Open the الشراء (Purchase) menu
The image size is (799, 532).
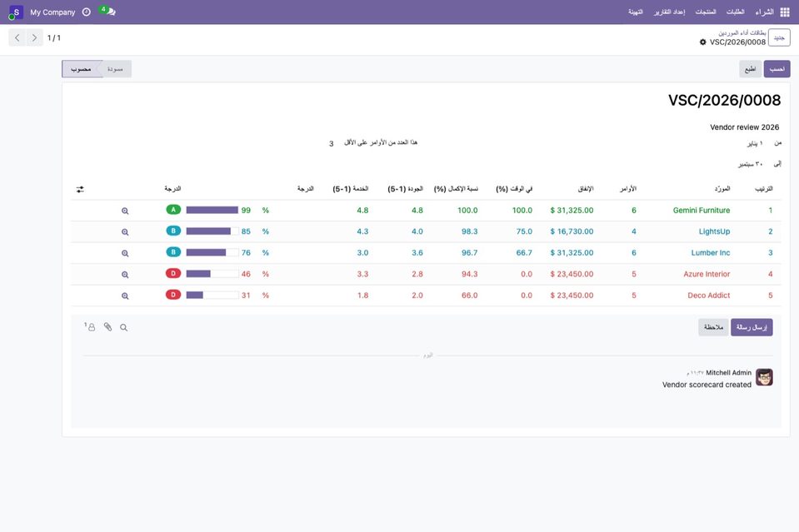pos(764,12)
